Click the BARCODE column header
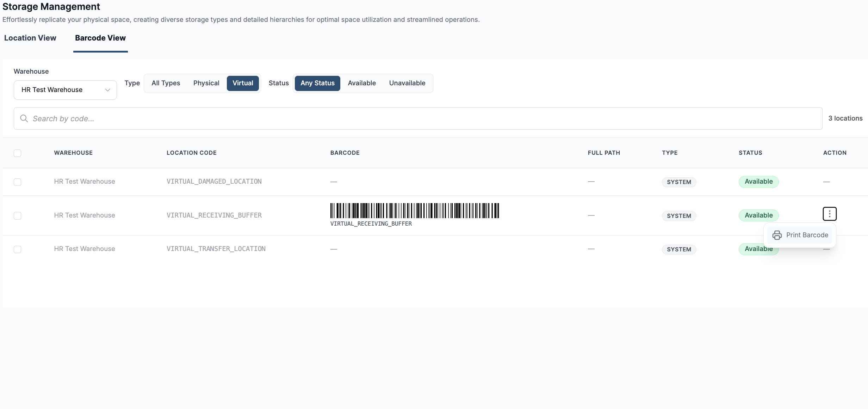This screenshot has height=409, width=868. (x=345, y=153)
